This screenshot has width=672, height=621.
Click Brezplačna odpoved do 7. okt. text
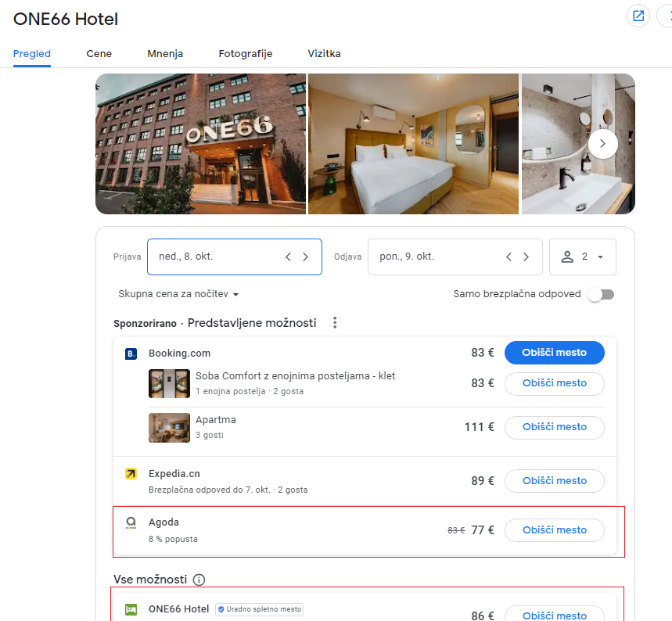[210, 490]
